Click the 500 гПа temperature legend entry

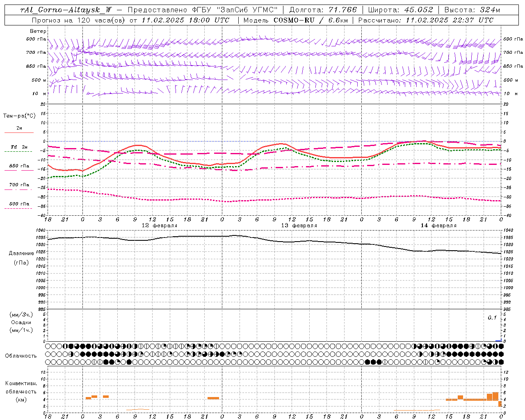19,204
